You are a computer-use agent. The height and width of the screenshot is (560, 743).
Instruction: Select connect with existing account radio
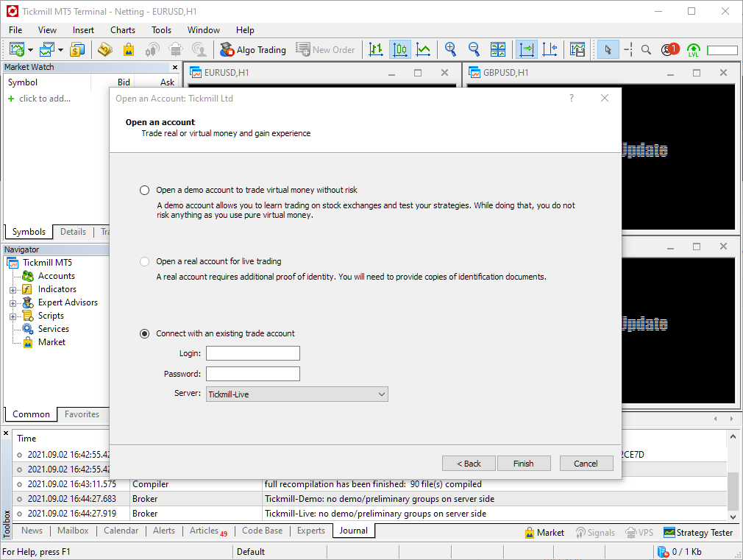(144, 334)
